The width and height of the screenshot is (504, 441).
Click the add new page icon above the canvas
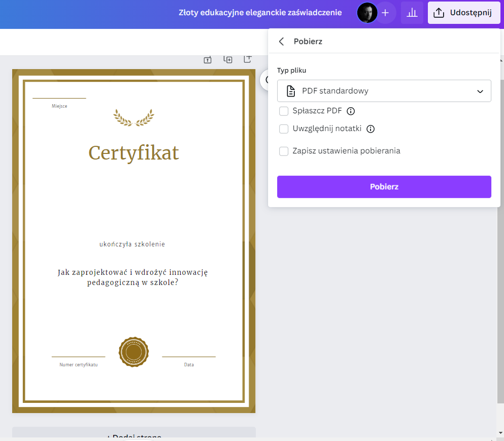point(248,59)
